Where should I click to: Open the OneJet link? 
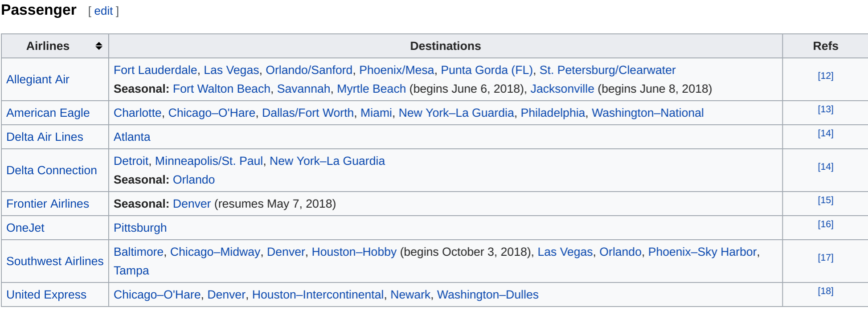pos(25,228)
